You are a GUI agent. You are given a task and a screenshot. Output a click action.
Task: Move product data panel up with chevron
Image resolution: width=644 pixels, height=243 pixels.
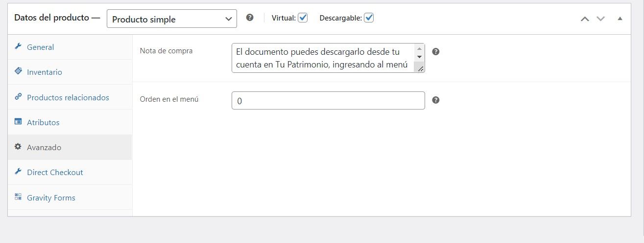(585, 19)
